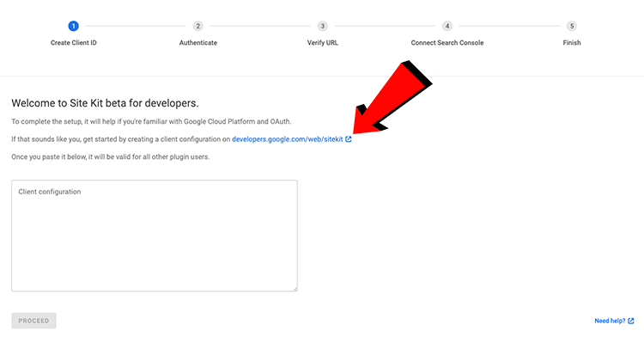Click the Welcome to Site Kit beta heading

tap(105, 103)
